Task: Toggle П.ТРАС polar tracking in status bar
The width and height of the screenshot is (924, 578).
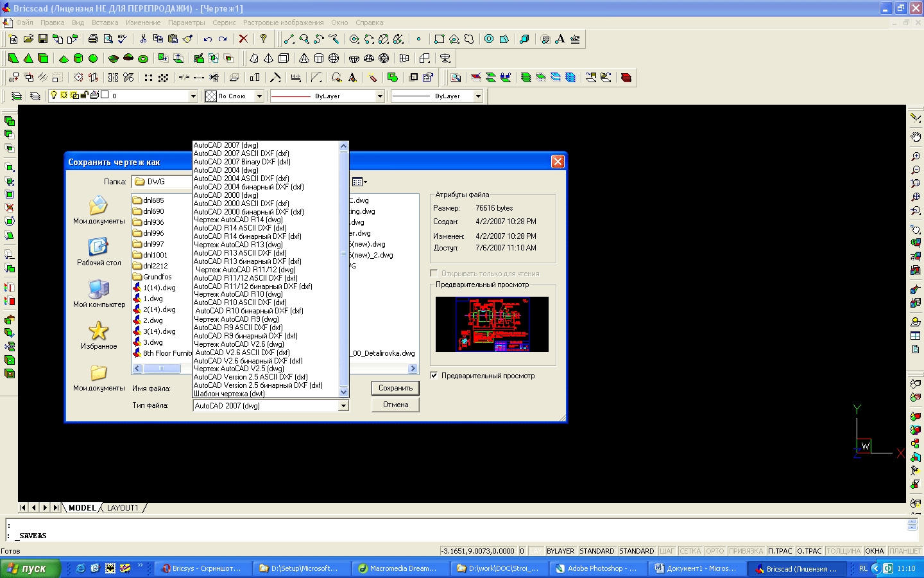Action: [780, 551]
